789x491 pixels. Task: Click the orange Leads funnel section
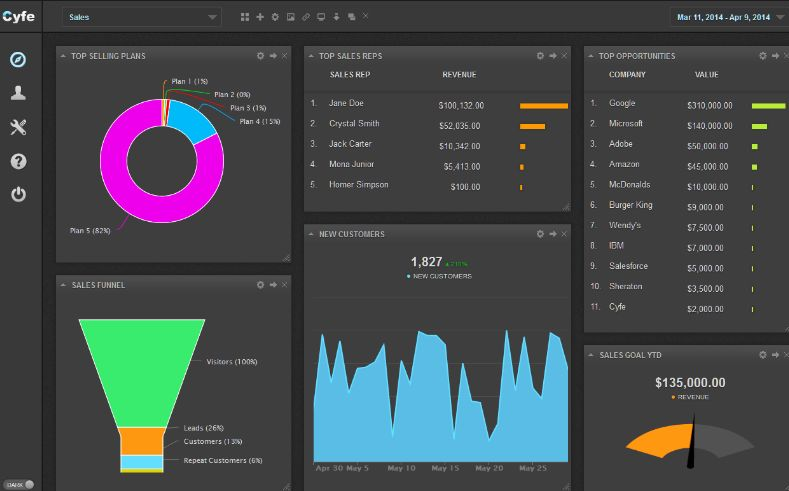click(142, 441)
